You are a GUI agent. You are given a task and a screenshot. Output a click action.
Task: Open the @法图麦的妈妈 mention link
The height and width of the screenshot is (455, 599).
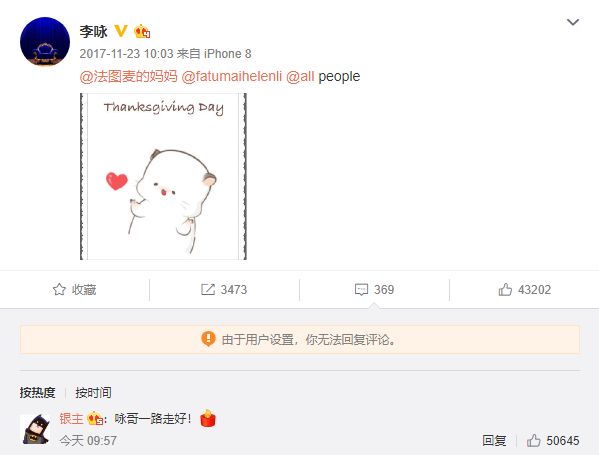[129, 76]
